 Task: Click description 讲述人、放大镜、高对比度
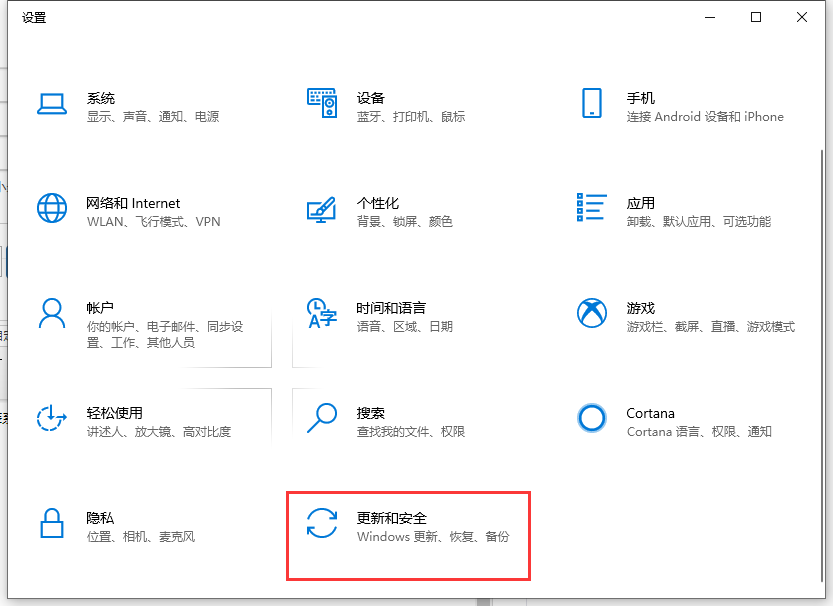[x=159, y=432]
